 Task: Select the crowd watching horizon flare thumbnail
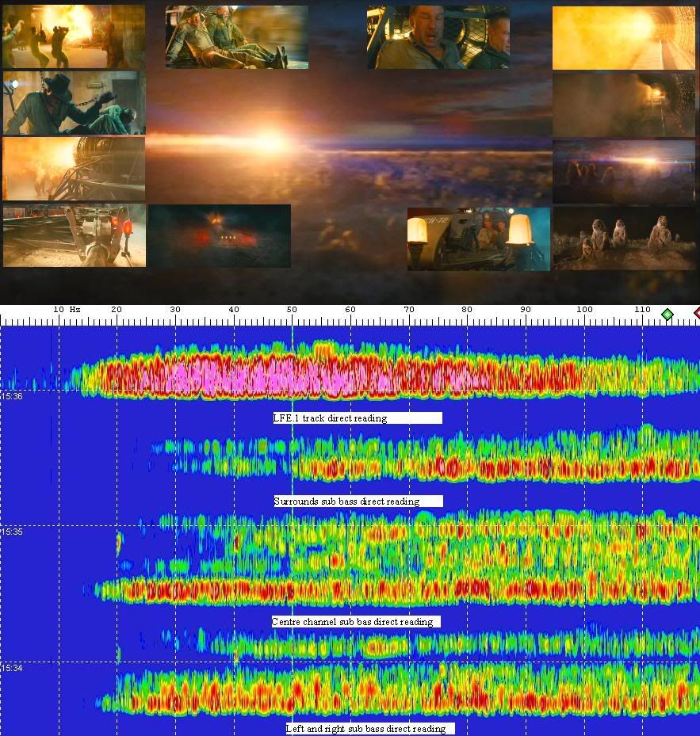(x=623, y=172)
